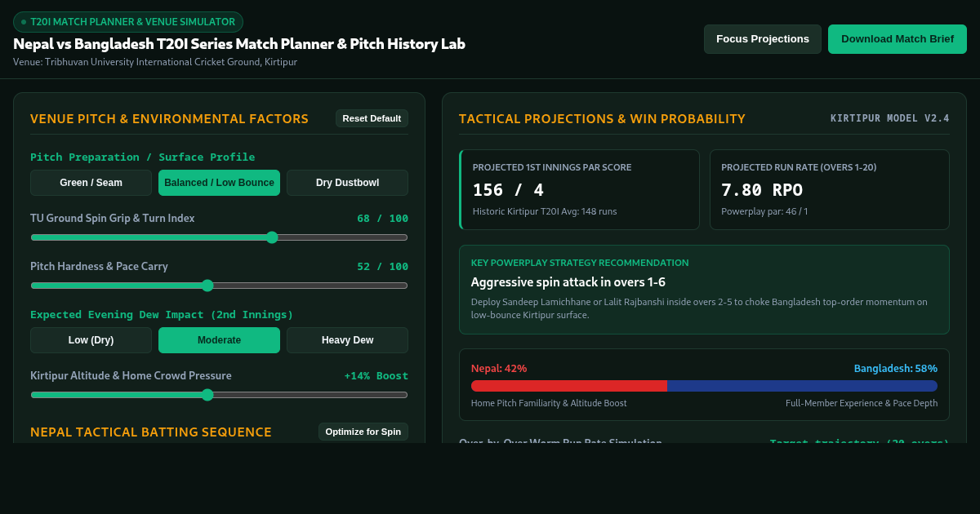This screenshot has width=980, height=514.
Task: Click the '156 / 4' par score value
Action: coord(508,190)
